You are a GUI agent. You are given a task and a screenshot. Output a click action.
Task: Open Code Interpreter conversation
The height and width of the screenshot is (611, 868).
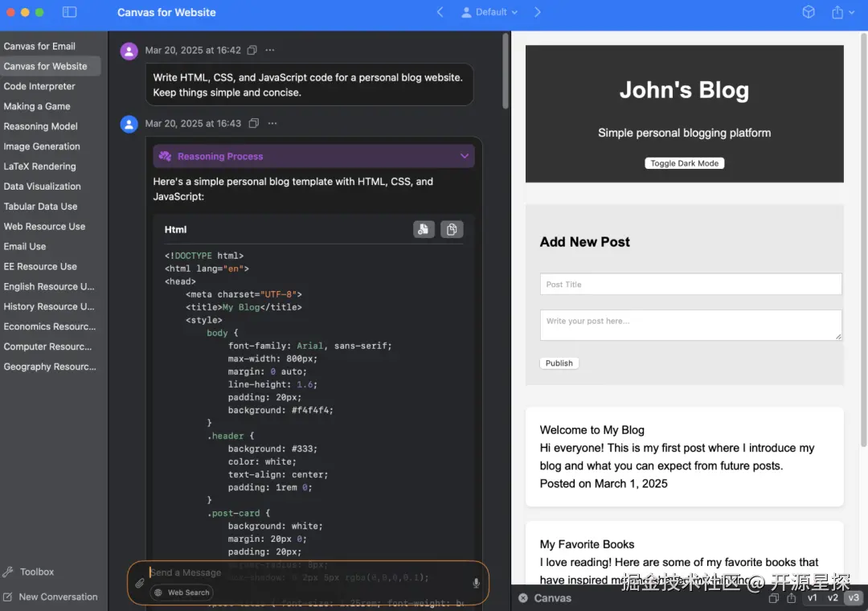51,86
